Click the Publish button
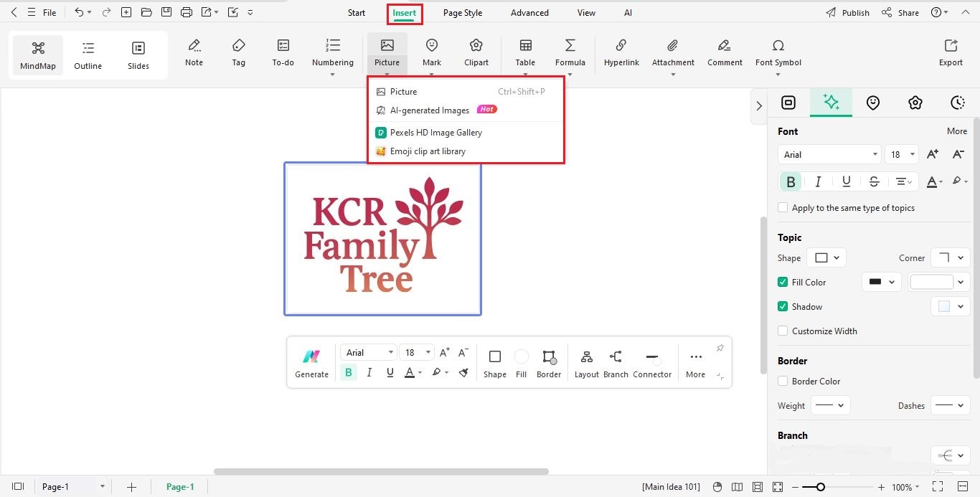This screenshot has width=980, height=497. (847, 12)
